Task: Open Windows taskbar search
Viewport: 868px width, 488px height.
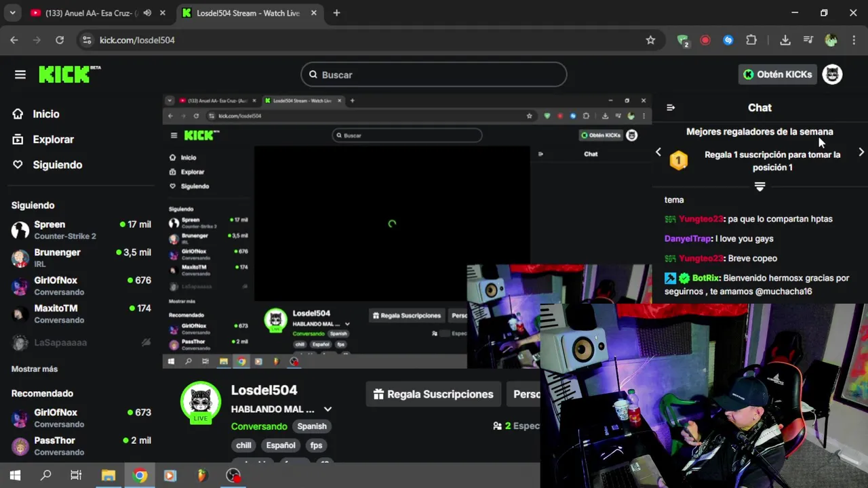Action: point(45,475)
